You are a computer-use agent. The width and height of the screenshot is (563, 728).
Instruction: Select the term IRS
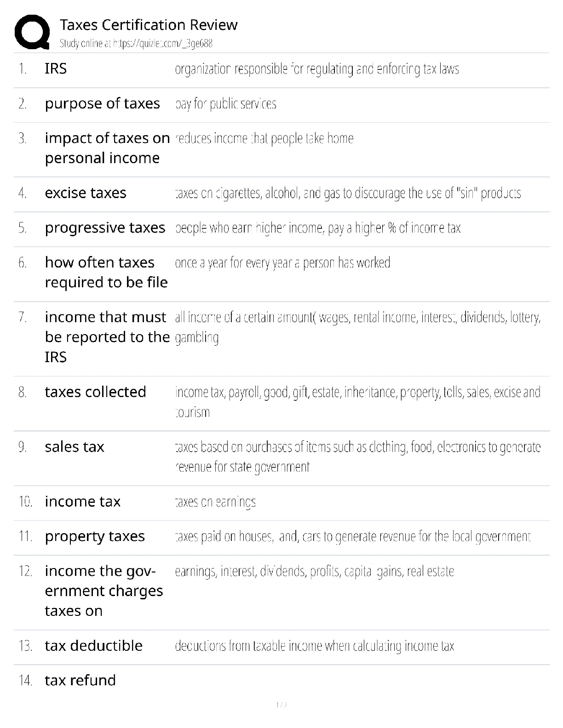point(56,69)
